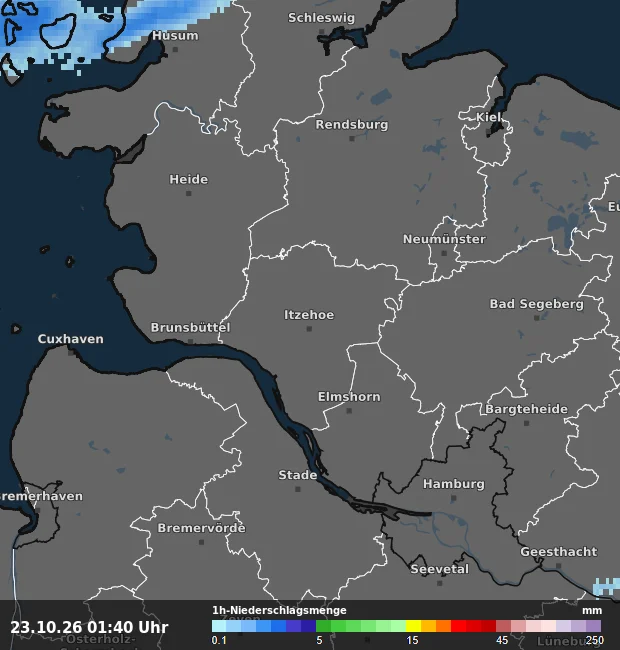The height and width of the screenshot is (650, 620).
Task: Click the Hamburg city marker square
Action: (454, 498)
